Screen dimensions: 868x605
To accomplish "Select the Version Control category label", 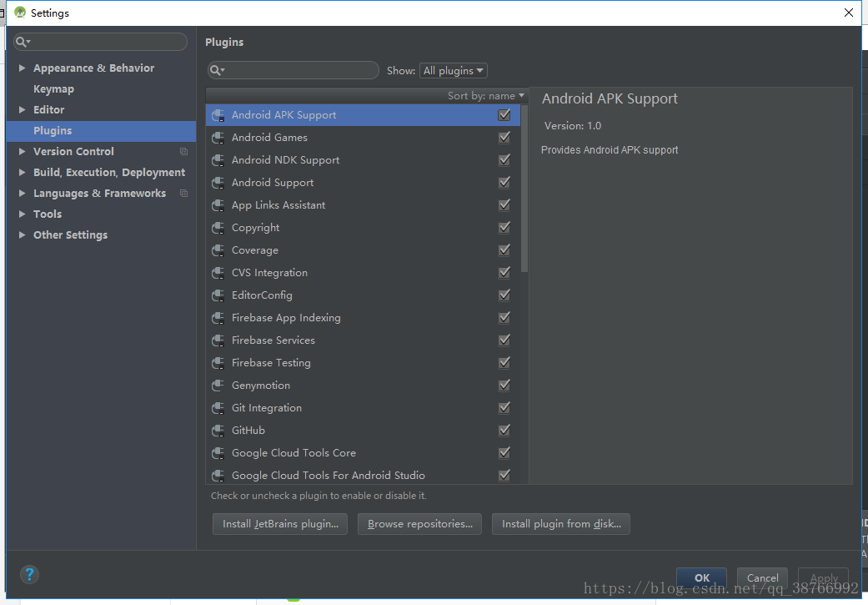I will tap(73, 152).
